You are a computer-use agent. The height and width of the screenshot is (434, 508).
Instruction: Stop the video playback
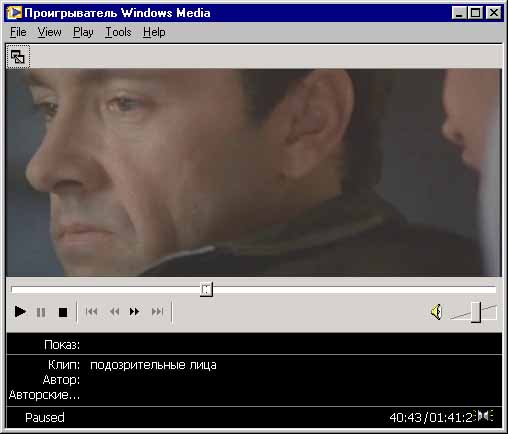[63, 312]
